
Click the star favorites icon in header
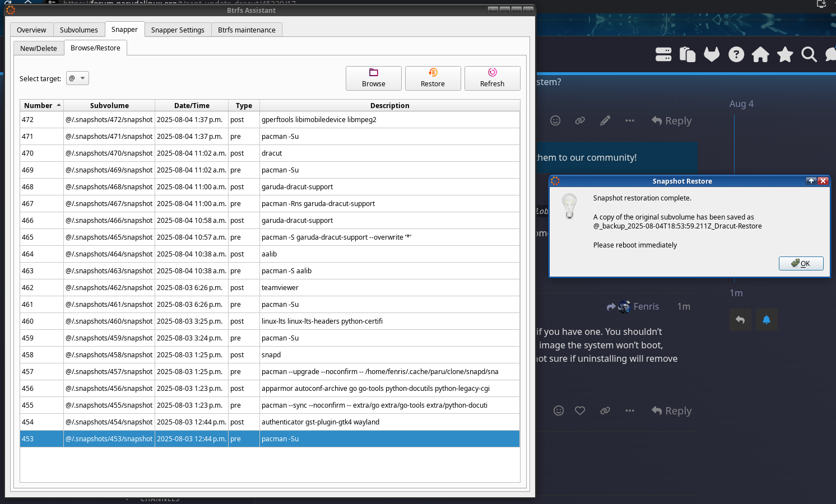pyautogui.click(x=785, y=54)
